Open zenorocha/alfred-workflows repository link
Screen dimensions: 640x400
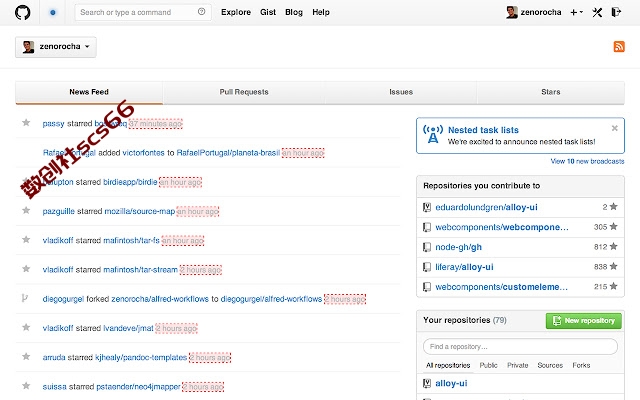tap(160, 299)
